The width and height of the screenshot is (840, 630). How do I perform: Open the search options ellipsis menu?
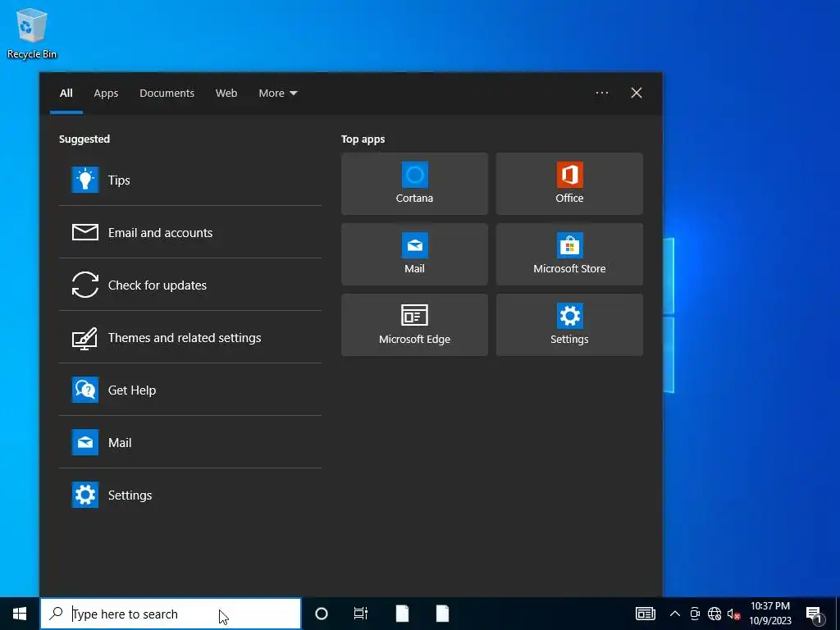coord(602,94)
